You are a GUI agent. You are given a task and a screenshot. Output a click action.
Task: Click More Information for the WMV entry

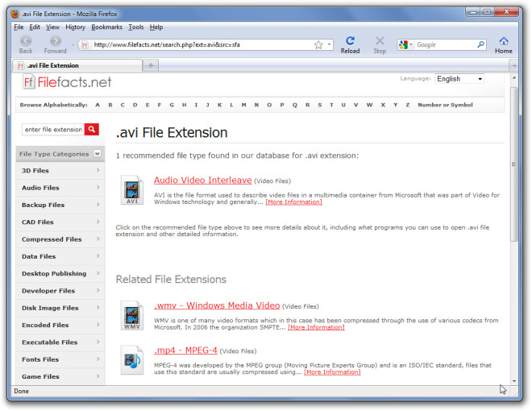point(316,327)
